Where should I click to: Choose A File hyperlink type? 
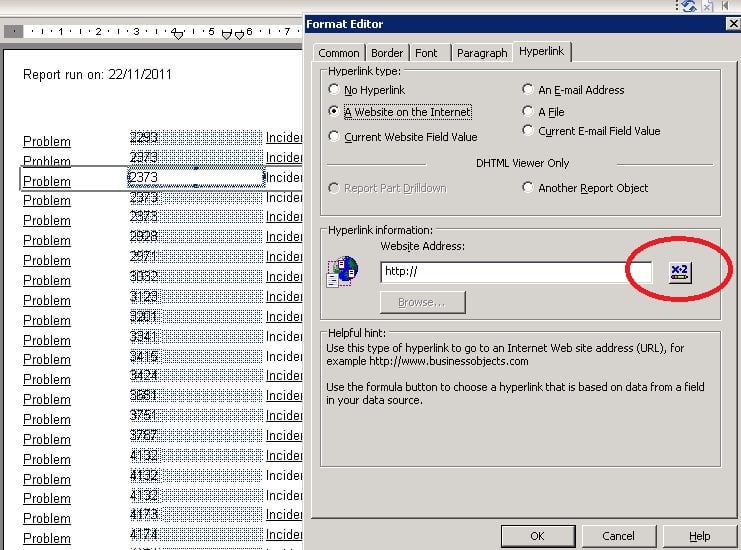(528, 112)
